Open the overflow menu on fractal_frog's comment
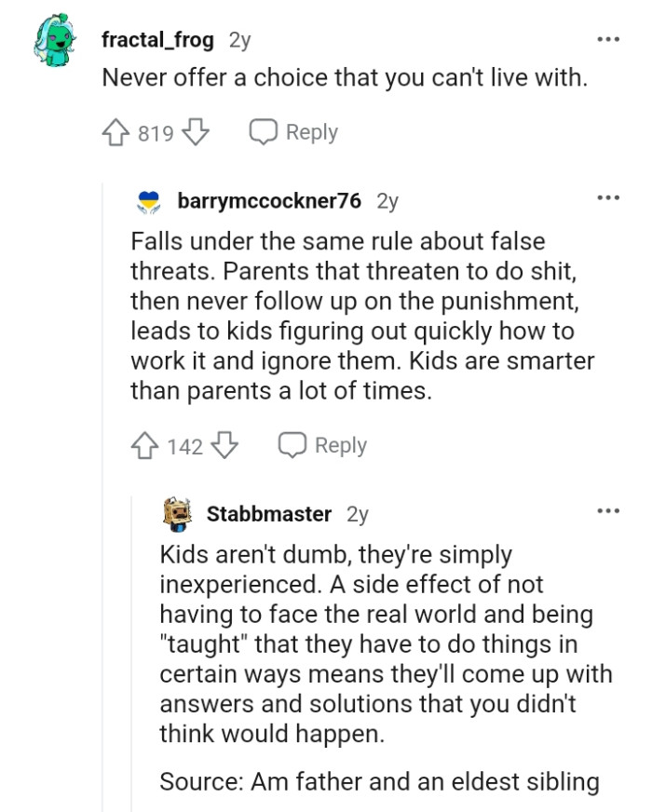 608,37
